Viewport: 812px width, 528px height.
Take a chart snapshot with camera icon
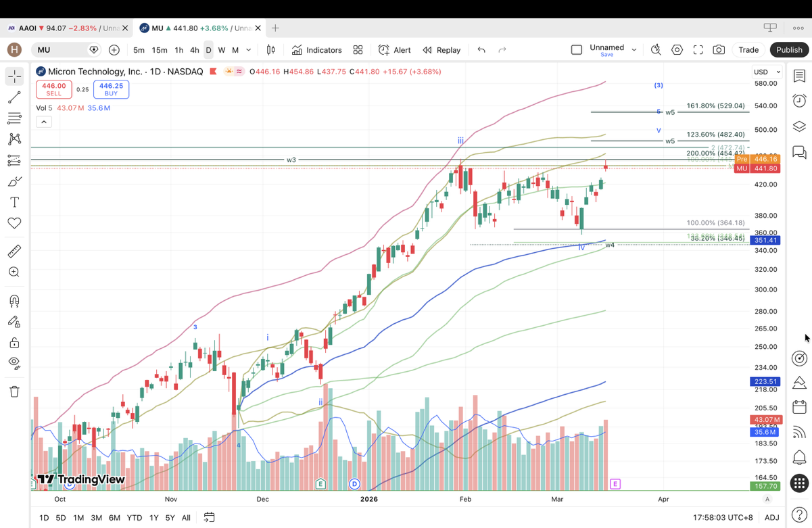719,50
